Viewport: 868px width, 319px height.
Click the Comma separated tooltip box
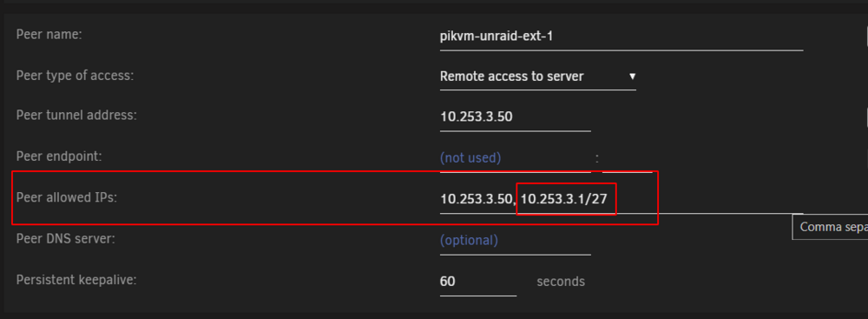tap(831, 227)
